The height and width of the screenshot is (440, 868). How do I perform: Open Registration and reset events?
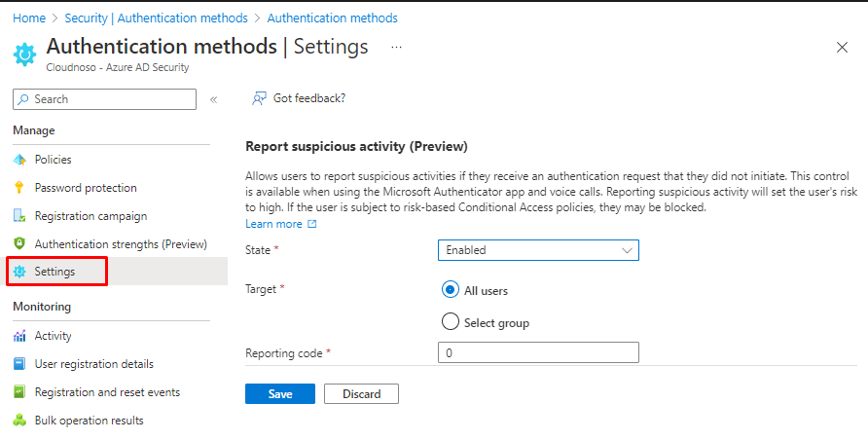pyautogui.click(x=107, y=392)
